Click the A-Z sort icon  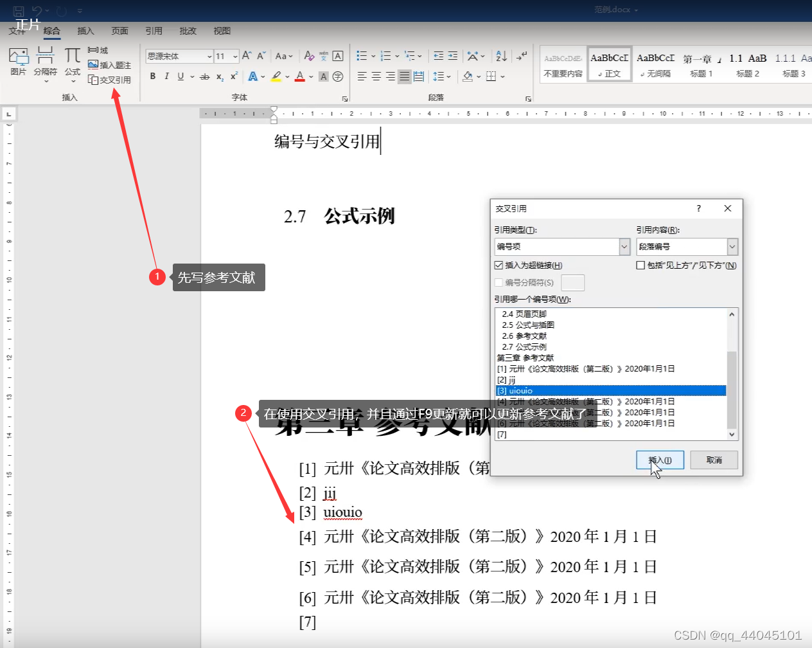(x=502, y=56)
